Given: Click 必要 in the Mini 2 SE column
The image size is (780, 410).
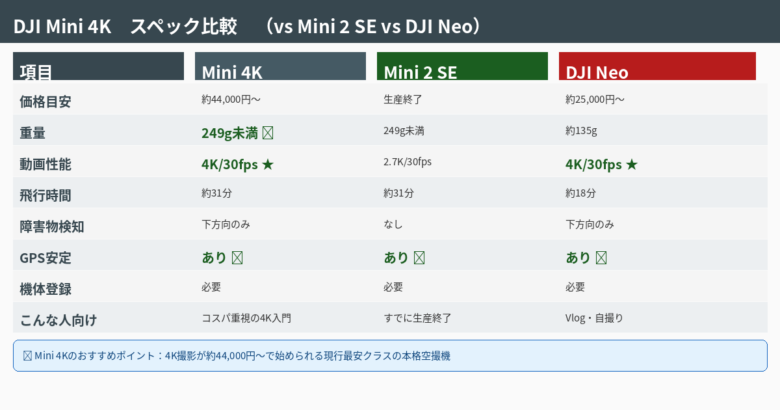Looking at the screenshot, I should tap(393, 287).
